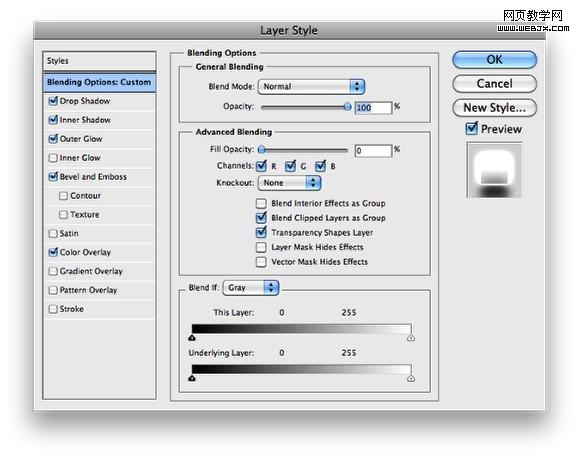580x458 pixels.
Task: Check Vector Mask Hides Effects
Action: tap(261, 262)
